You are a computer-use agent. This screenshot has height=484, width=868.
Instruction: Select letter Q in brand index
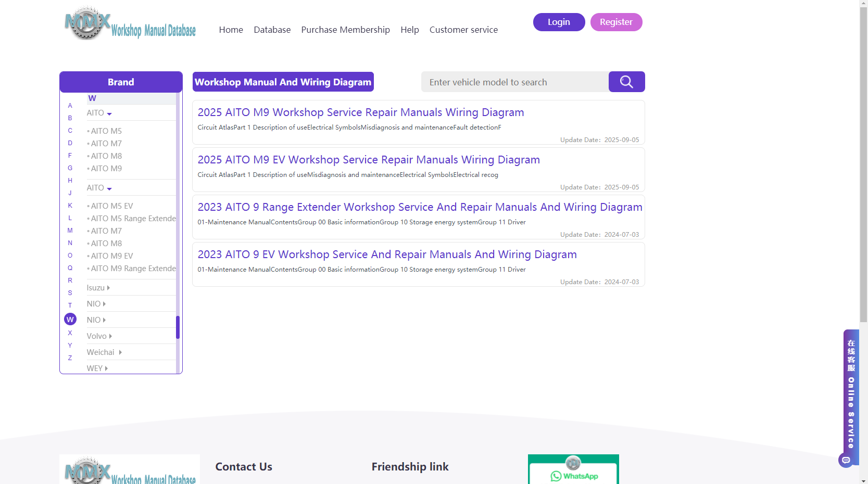(x=70, y=268)
